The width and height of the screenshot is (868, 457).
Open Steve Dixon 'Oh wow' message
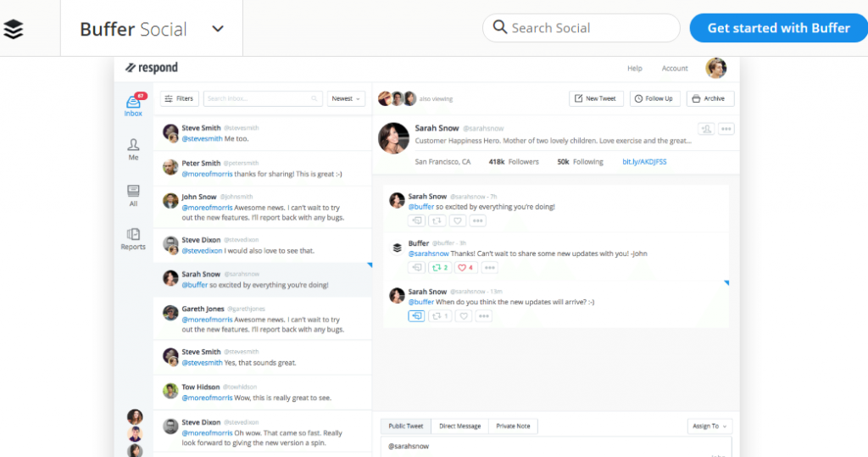(263, 432)
